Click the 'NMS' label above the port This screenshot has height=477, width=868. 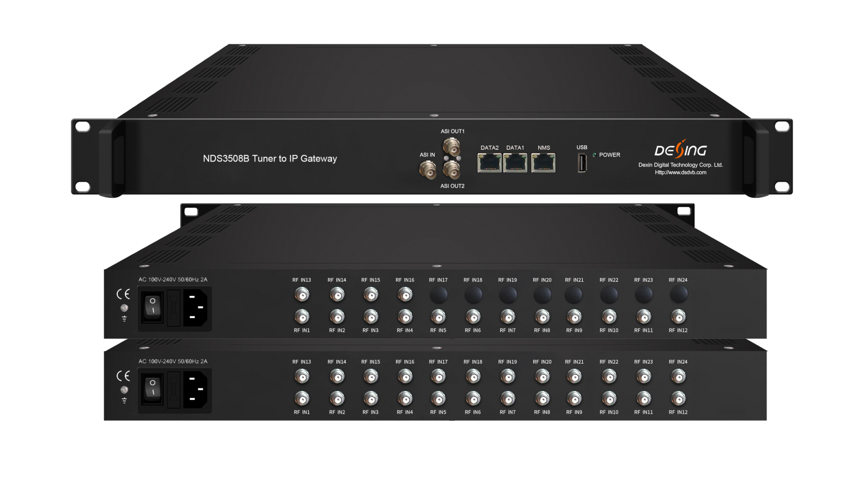coord(544,147)
